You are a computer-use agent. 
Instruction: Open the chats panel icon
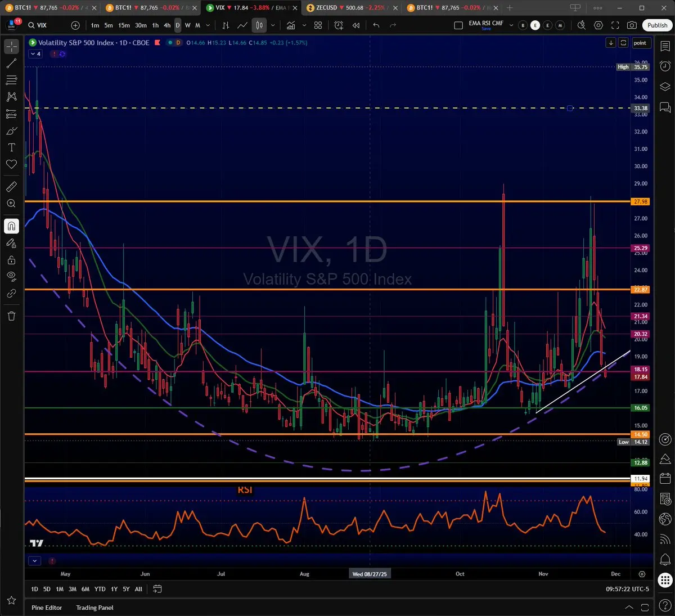point(665,106)
